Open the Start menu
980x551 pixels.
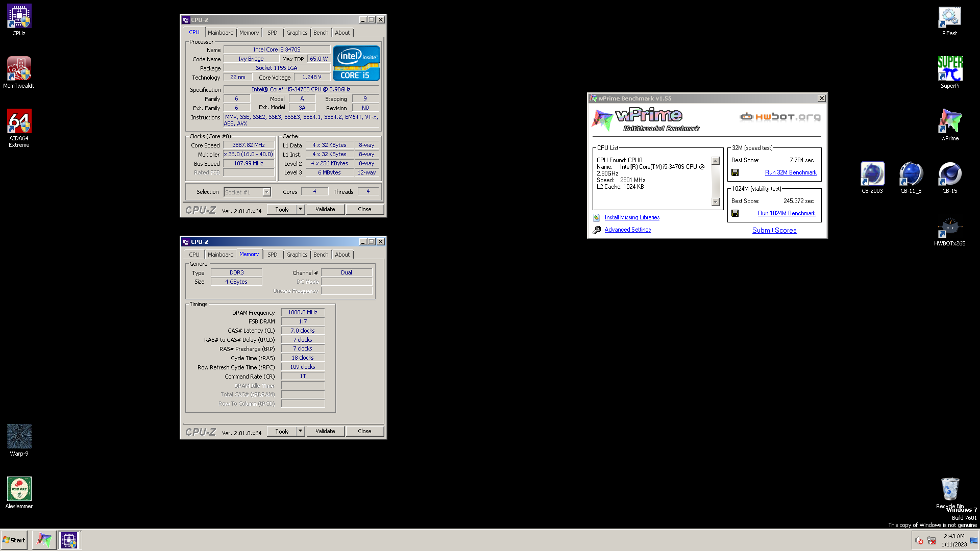coord(14,540)
